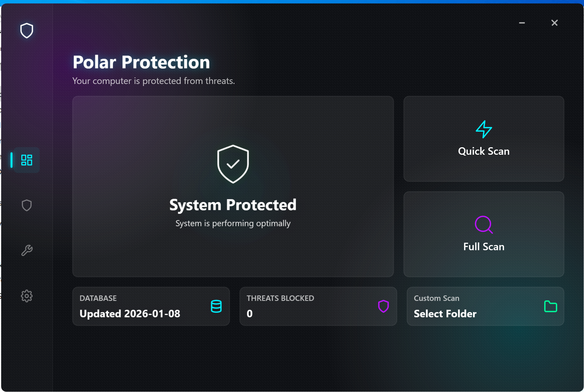Click the System Protected checkmark shield
Viewport: 584px width, 392px height.
233,164
